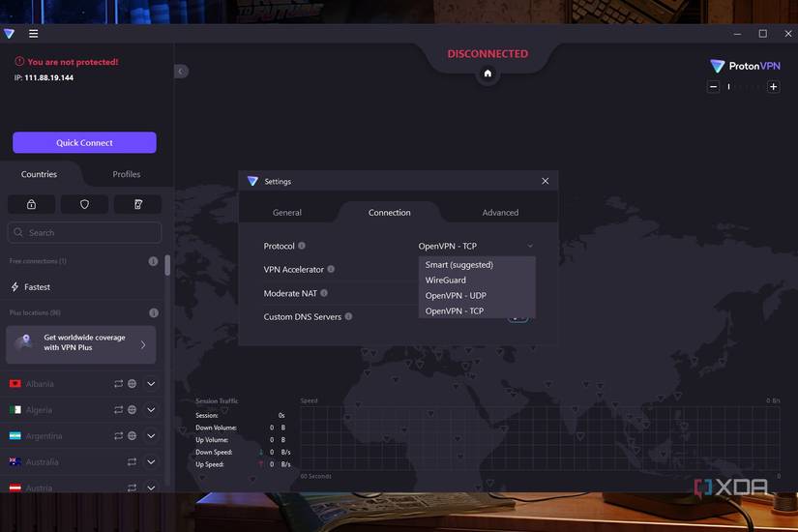798x532 pixels.
Task: Show info for Plus locations
Action: 153,312
